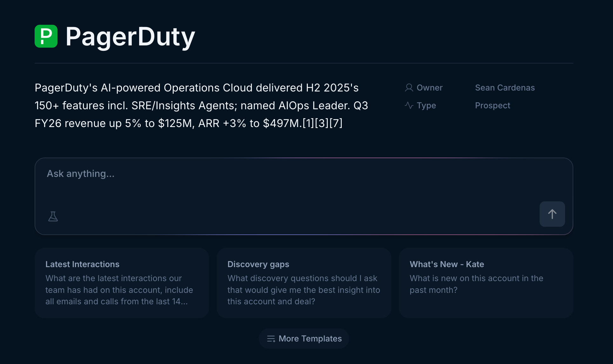Choose the Discovery gaps template card
The height and width of the screenshot is (364, 613).
pyautogui.click(x=304, y=283)
